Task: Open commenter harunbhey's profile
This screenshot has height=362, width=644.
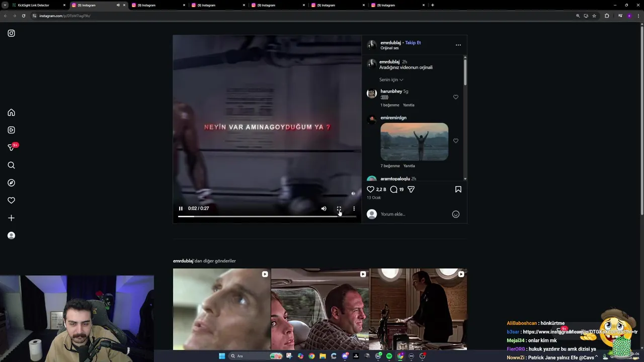Action: click(x=391, y=92)
